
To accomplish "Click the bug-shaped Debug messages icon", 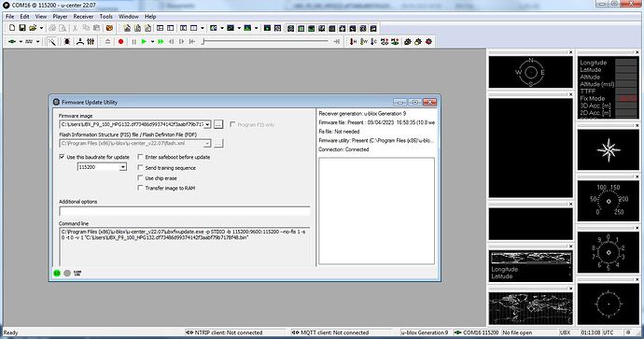I will pyautogui.click(x=66, y=41).
